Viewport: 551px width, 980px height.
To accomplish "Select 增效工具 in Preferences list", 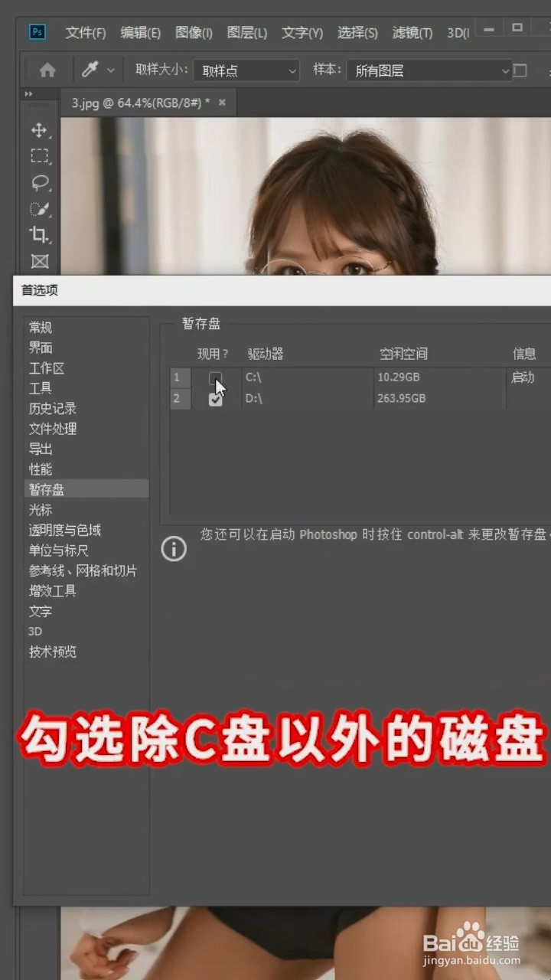I will (x=53, y=591).
